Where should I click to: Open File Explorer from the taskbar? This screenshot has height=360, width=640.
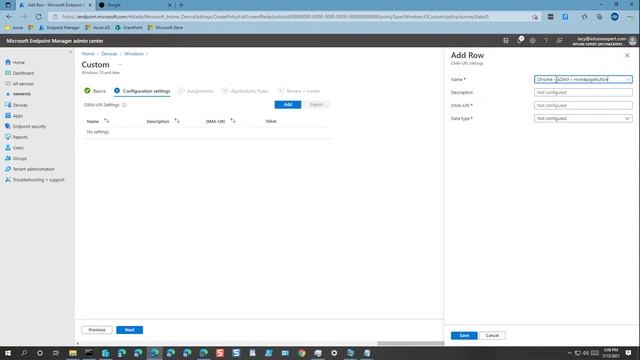click(x=73, y=353)
